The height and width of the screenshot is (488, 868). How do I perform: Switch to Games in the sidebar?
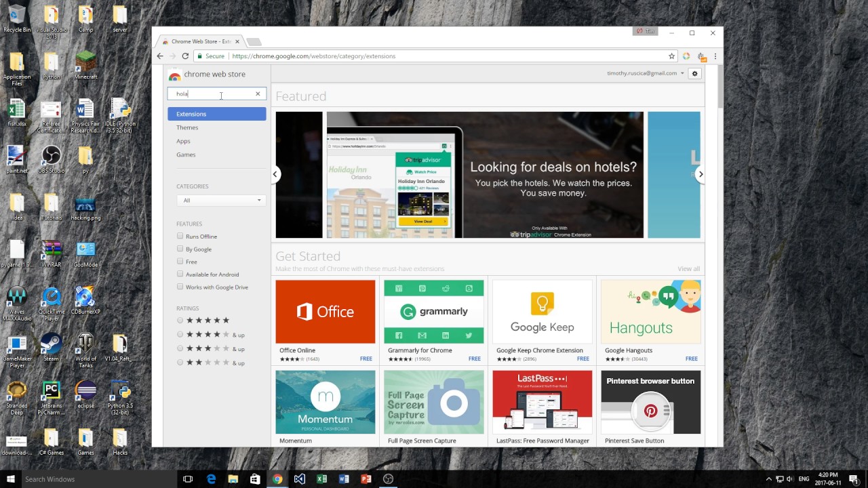pos(186,155)
